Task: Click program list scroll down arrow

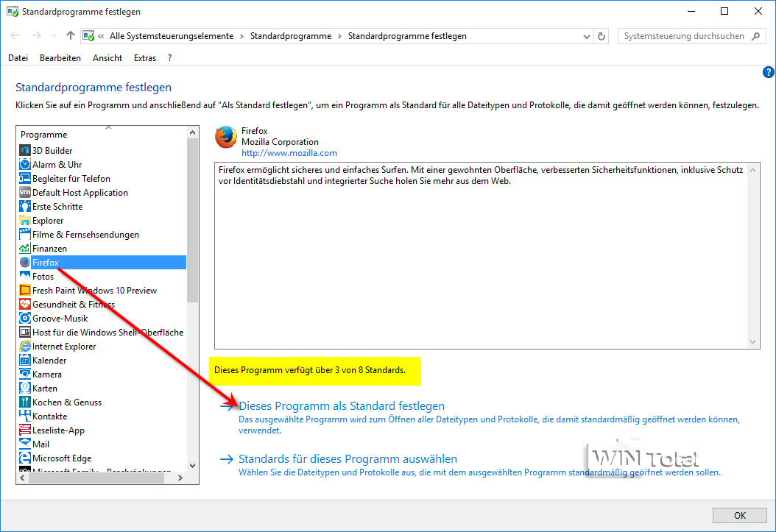Action: [192, 466]
